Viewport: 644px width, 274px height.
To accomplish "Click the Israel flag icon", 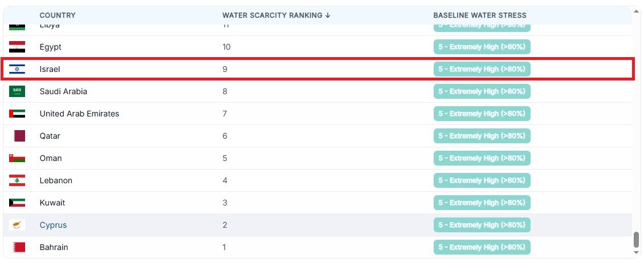I will (x=17, y=69).
